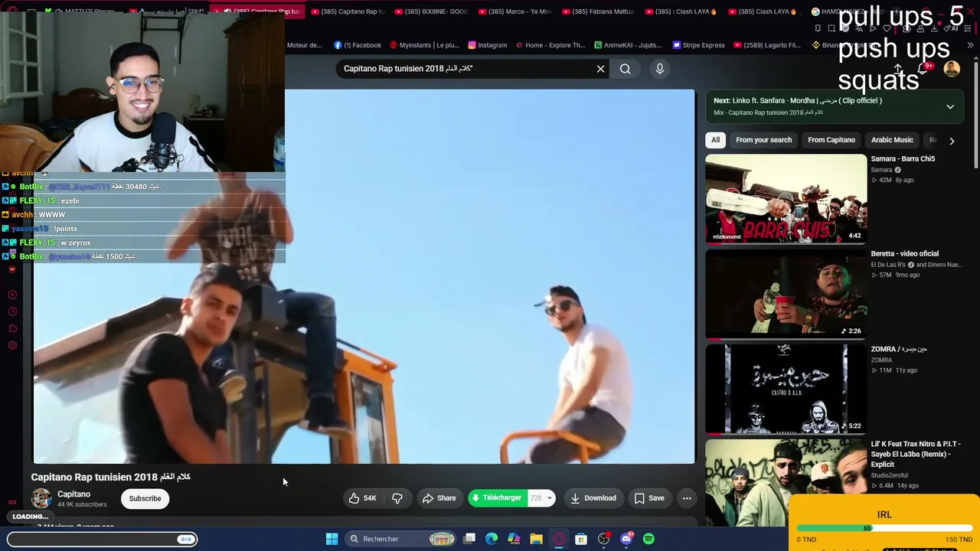
Task: Share the Capitano Rap video
Action: point(439,498)
